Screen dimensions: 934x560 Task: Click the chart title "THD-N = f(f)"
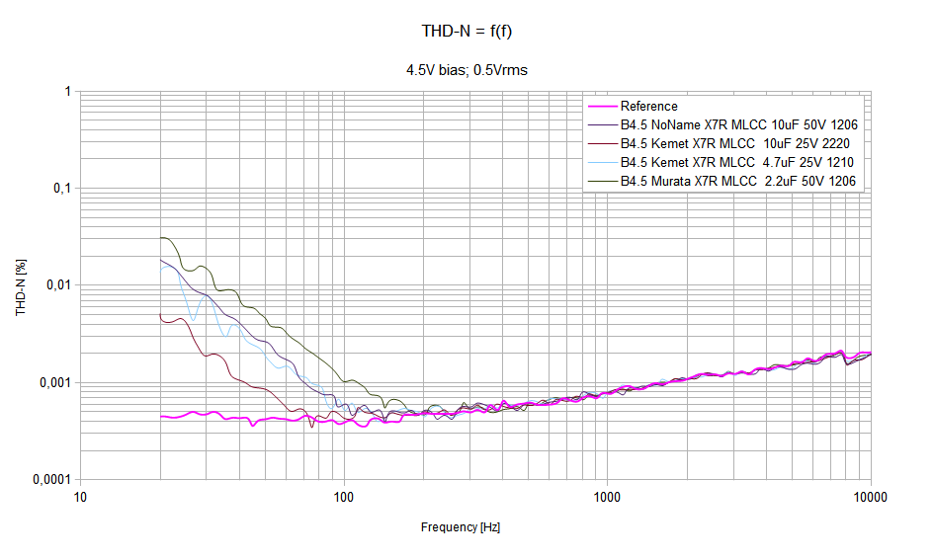pyautogui.click(x=467, y=32)
